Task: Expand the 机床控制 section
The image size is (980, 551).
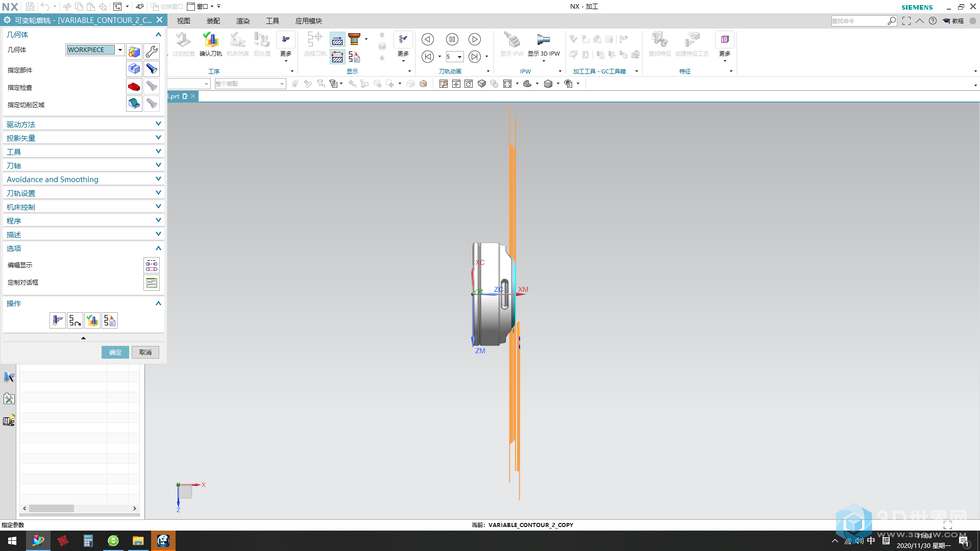Action: (83, 207)
